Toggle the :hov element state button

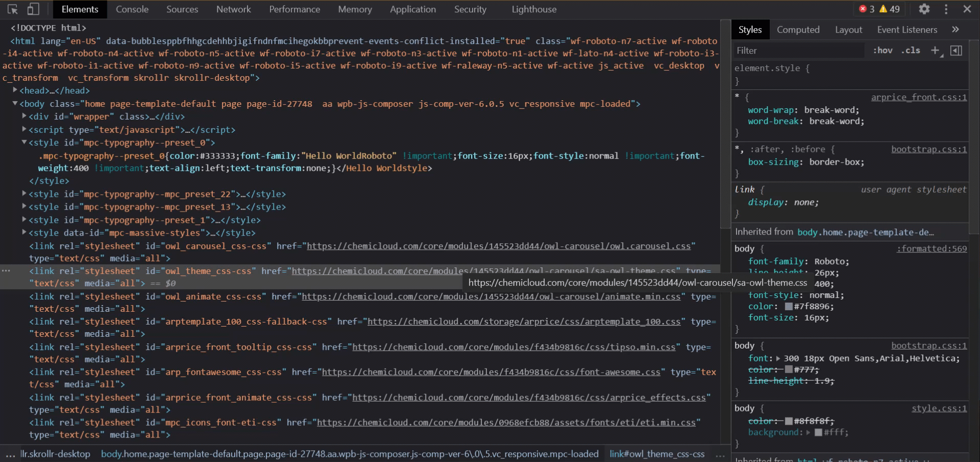pyautogui.click(x=882, y=50)
